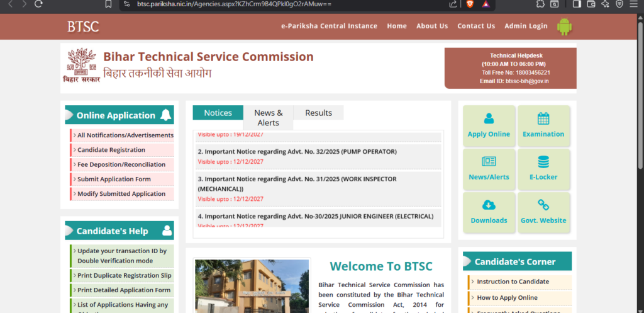Share the page via address bar share icon
This screenshot has width=644, height=313.
[x=453, y=4]
